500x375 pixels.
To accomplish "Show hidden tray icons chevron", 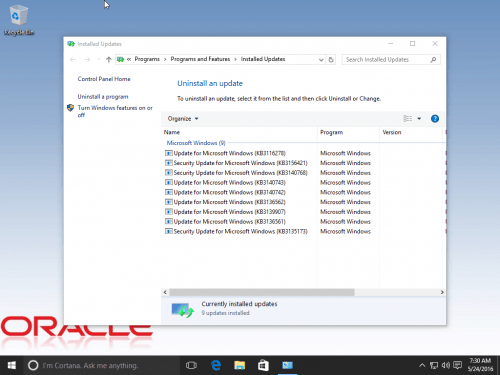I will (422, 366).
